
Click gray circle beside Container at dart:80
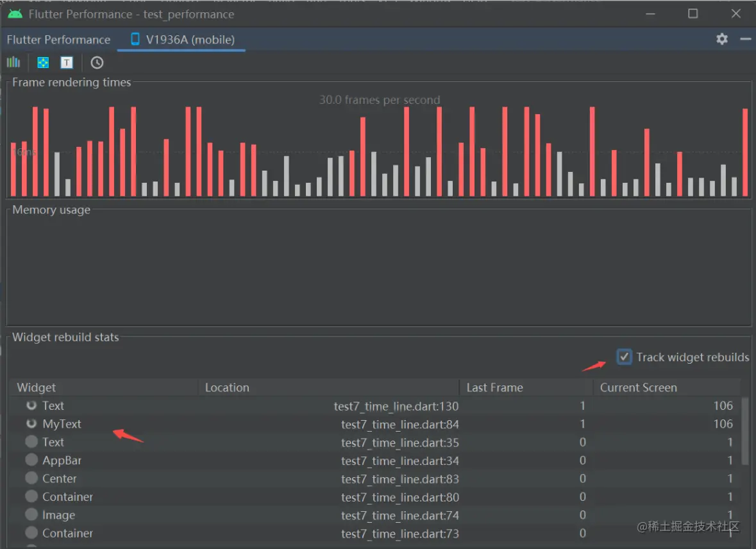(x=31, y=496)
